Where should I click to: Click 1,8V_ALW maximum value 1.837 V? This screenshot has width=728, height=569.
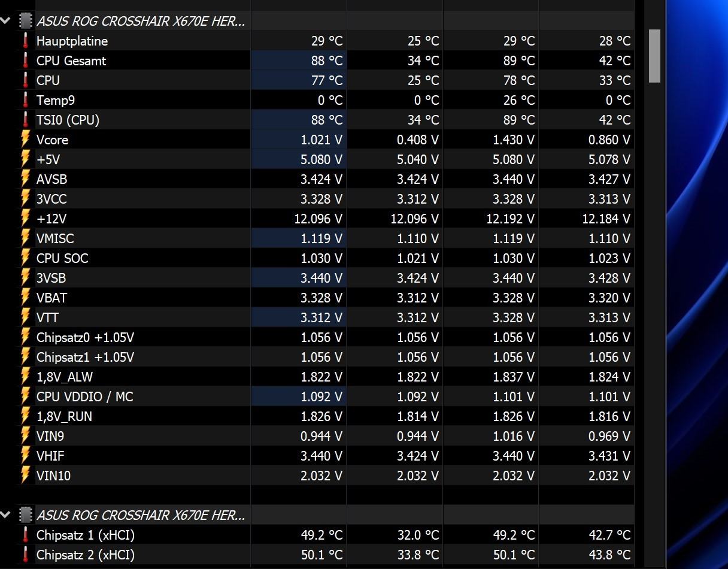(x=514, y=377)
